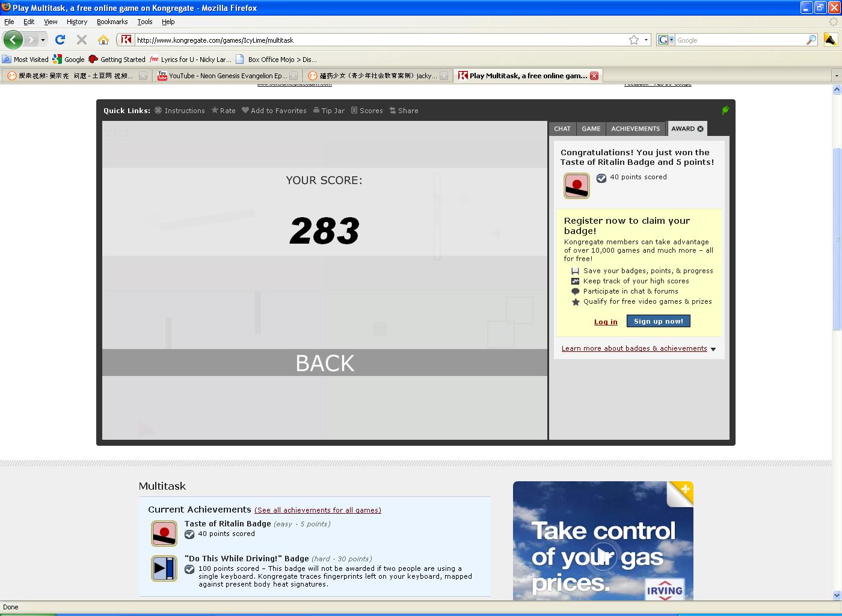
Task: Play the Irving gas prices video ad
Action: [603, 556]
